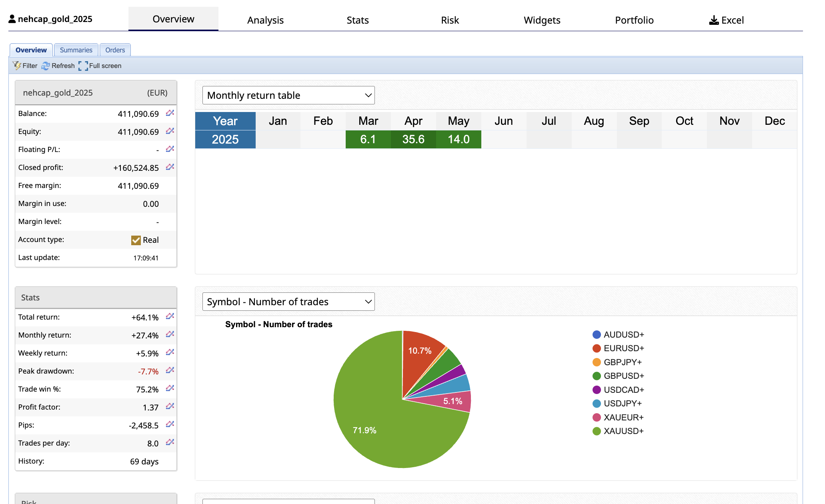Open the Orders sub-tab
This screenshot has height=504, width=825.
[115, 50]
